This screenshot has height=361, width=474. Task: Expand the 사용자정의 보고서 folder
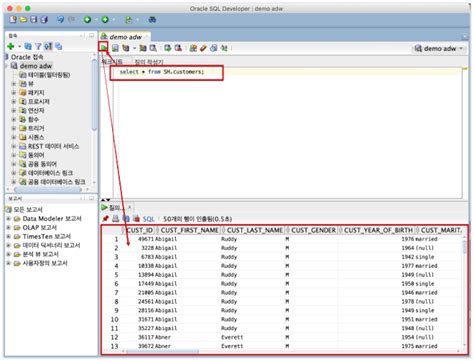point(8,263)
